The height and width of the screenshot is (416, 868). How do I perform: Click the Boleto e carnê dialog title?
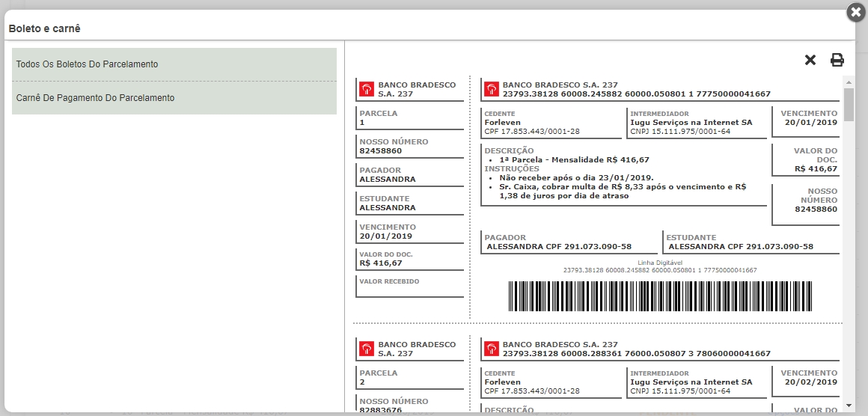44,28
